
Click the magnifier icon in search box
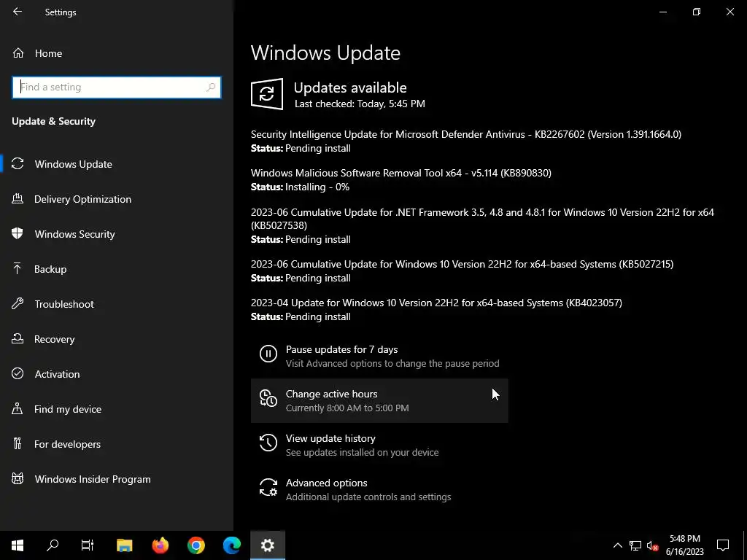211,87
